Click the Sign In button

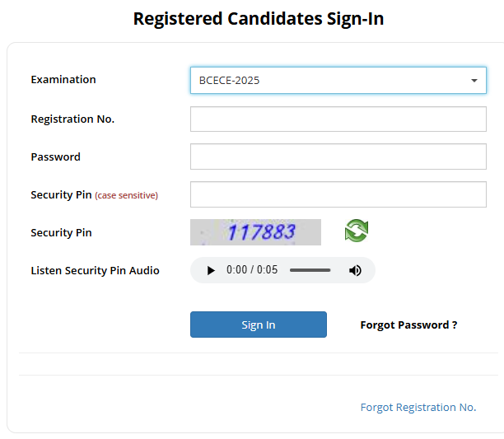click(x=259, y=325)
